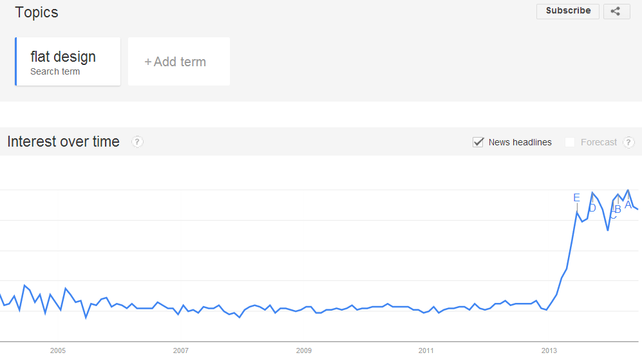Click the "Add term" text
The width and height of the screenshot is (642, 364).
click(x=180, y=62)
